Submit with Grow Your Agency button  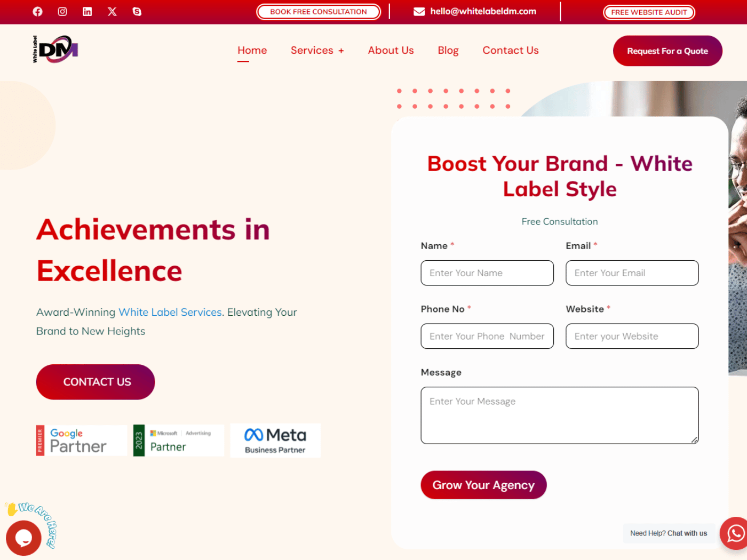(x=483, y=485)
